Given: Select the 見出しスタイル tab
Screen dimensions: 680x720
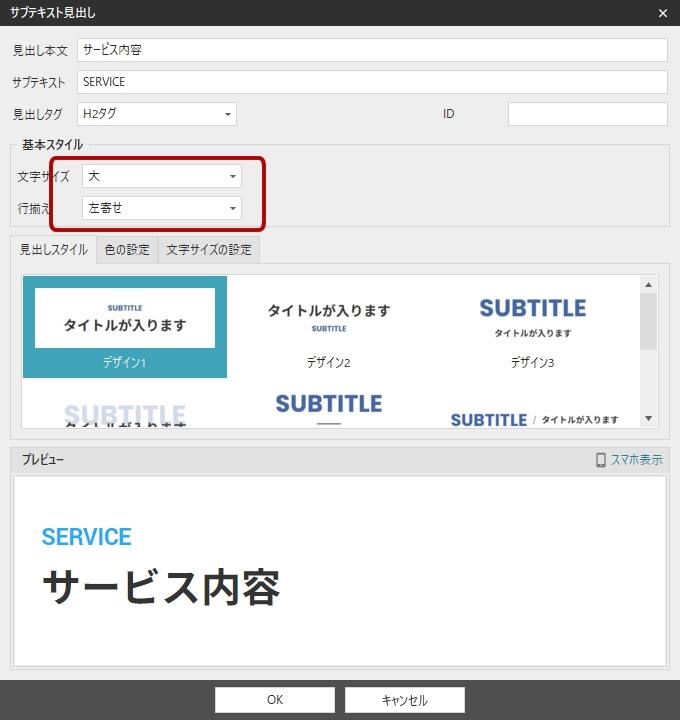Looking at the screenshot, I should pos(54,250).
